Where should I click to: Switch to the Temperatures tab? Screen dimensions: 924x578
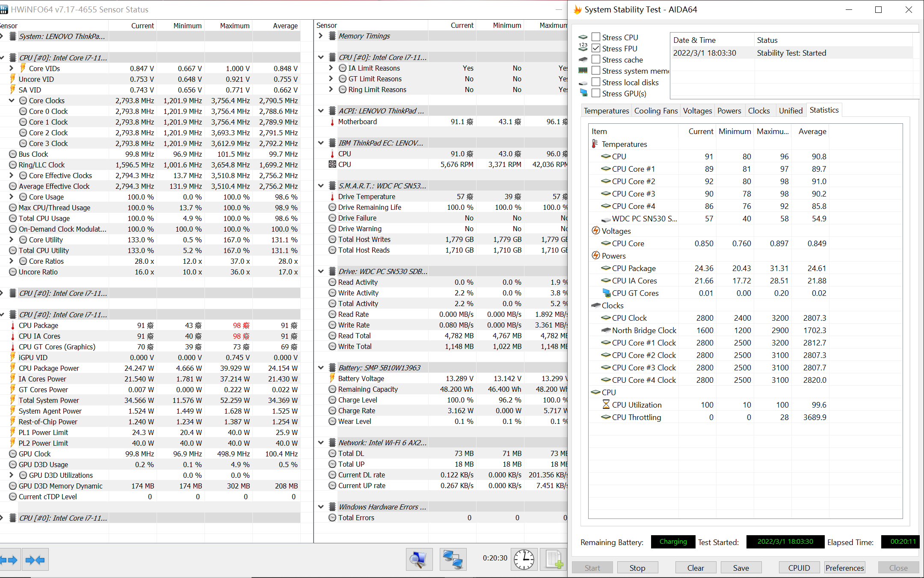pos(606,111)
